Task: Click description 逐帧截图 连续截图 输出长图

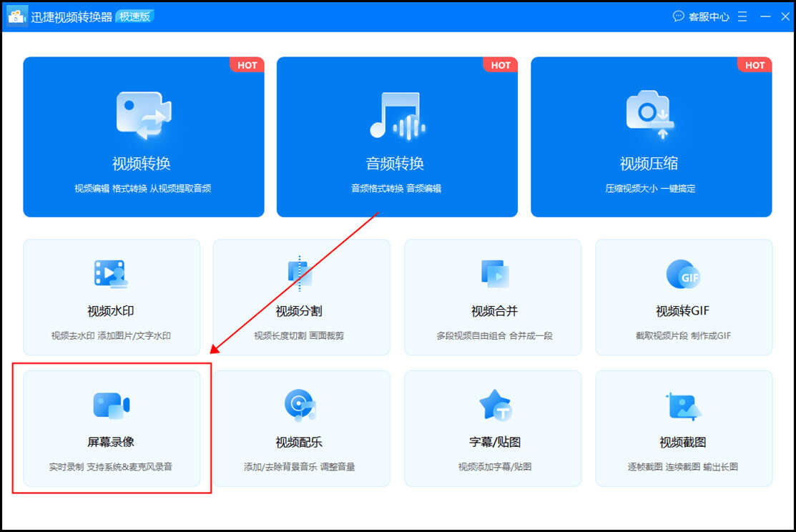Action: click(683, 466)
